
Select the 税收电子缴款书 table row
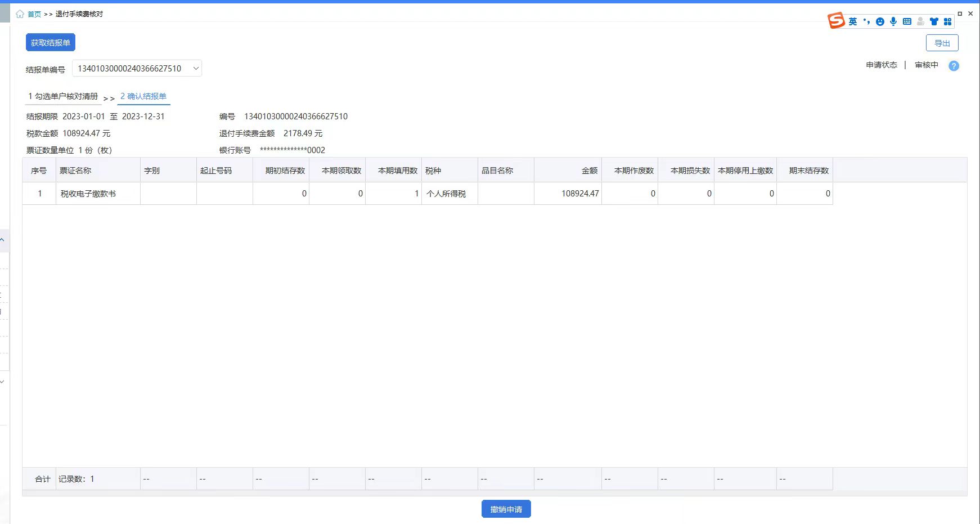pyautogui.click(x=88, y=194)
